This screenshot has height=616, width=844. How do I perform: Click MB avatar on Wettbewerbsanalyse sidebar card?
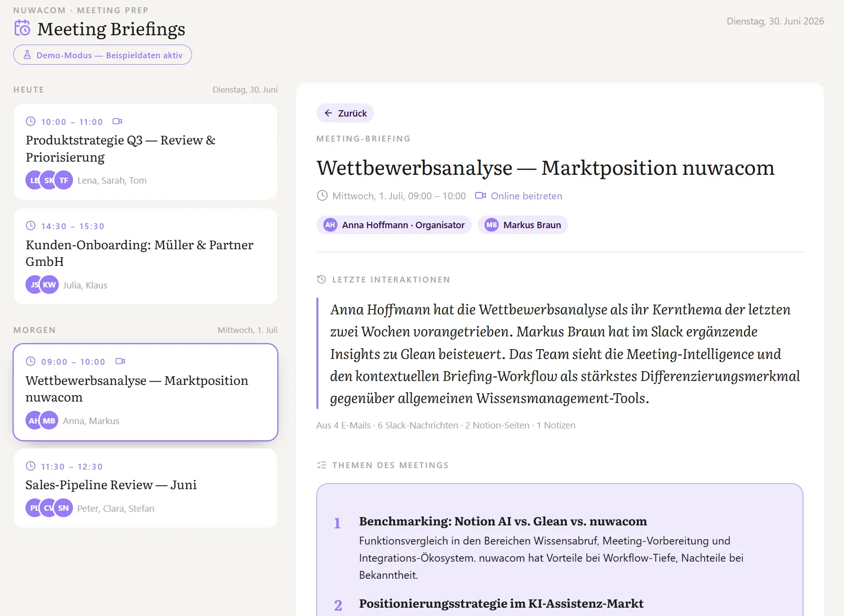[x=49, y=420]
